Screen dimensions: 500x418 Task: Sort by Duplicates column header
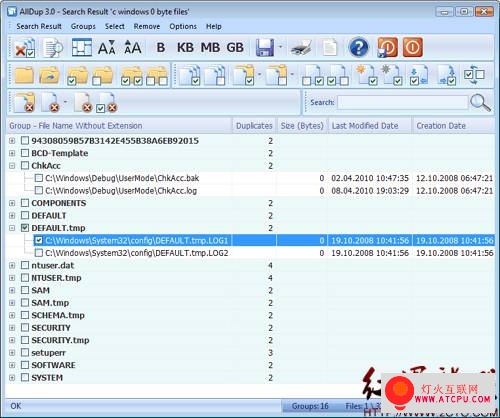pos(254,126)
